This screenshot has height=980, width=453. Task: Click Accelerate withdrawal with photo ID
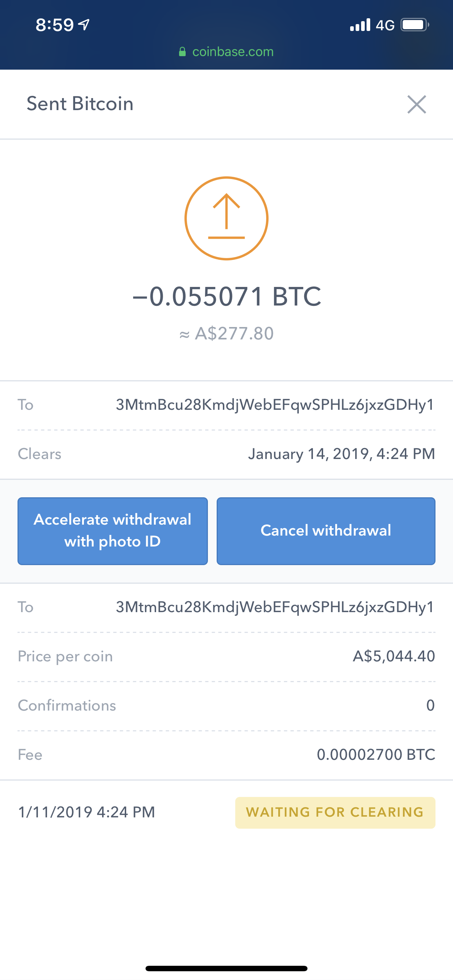113,531
